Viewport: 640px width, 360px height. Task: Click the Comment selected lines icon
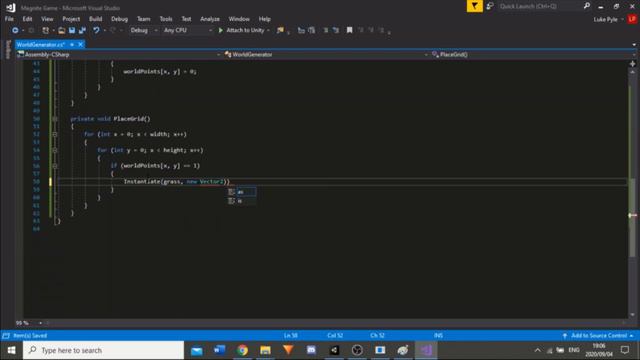click(325, 30)
